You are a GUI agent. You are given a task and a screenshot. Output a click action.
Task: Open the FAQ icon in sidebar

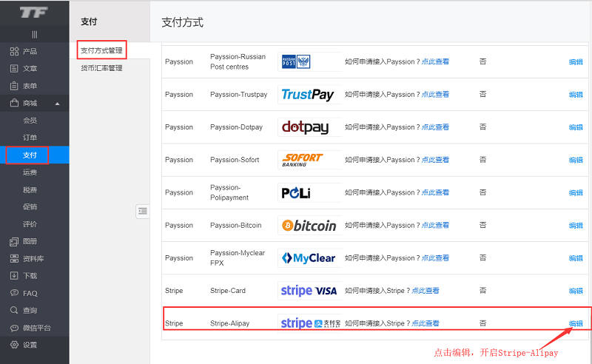(x=14, y=293)
